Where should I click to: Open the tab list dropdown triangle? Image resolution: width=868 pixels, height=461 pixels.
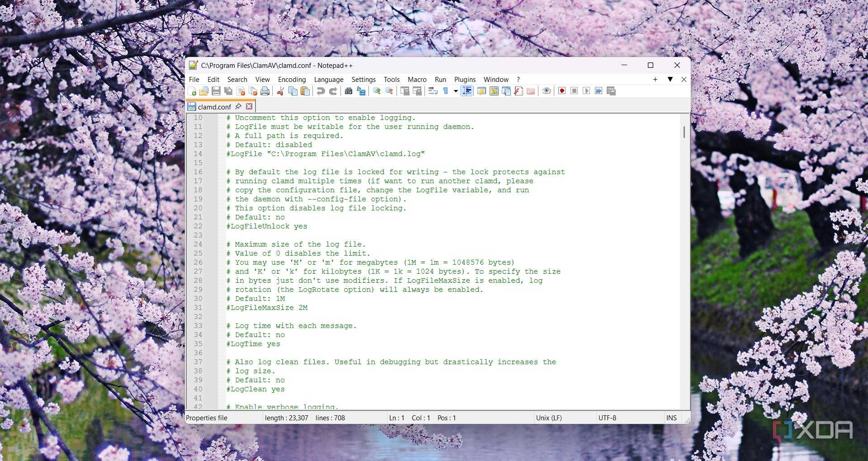pos(670,80)
